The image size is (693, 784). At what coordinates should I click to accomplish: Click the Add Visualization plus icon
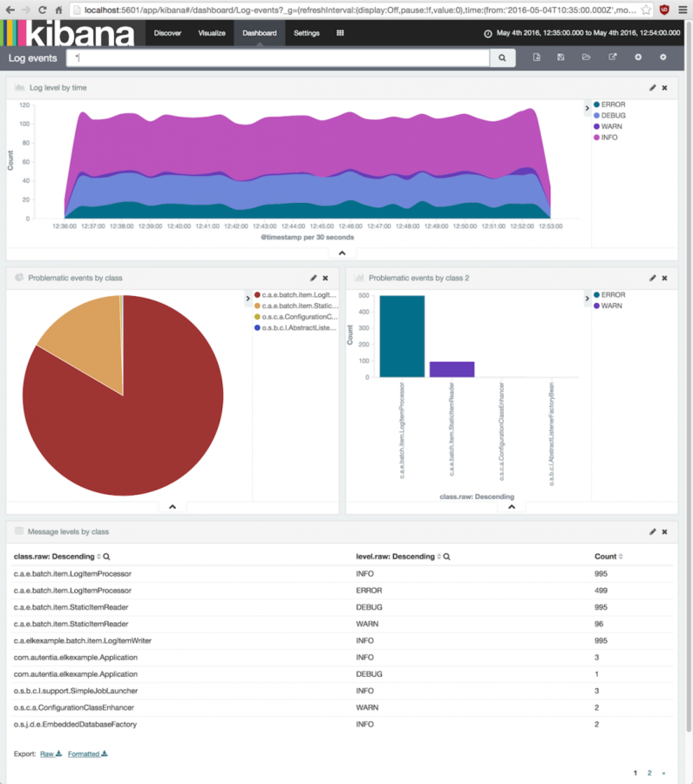[638, 57]
